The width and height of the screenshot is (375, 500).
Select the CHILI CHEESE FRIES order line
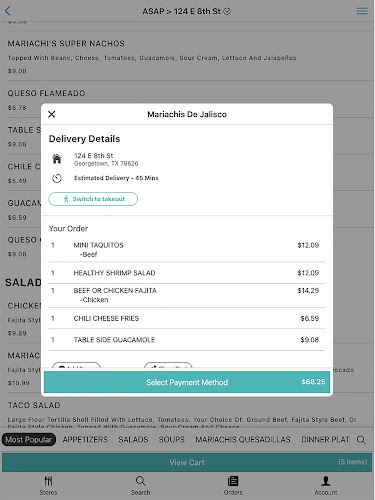(x=187, y=318)
